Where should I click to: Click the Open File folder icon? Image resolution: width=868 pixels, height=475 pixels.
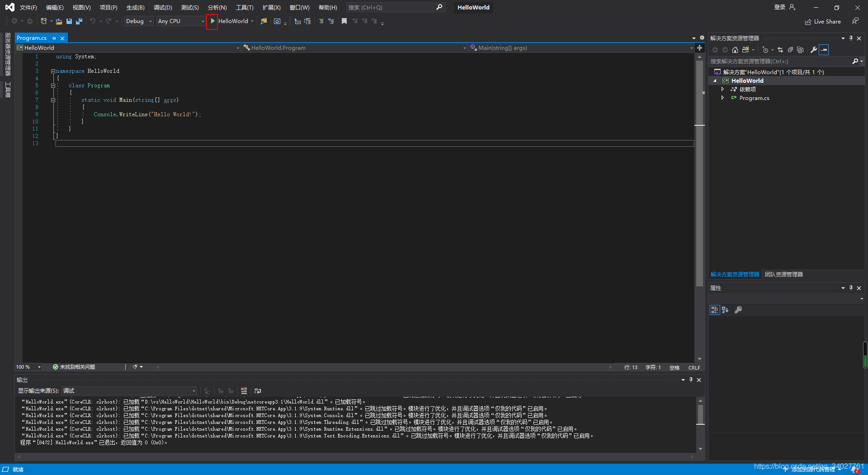[x=59, y=21]
